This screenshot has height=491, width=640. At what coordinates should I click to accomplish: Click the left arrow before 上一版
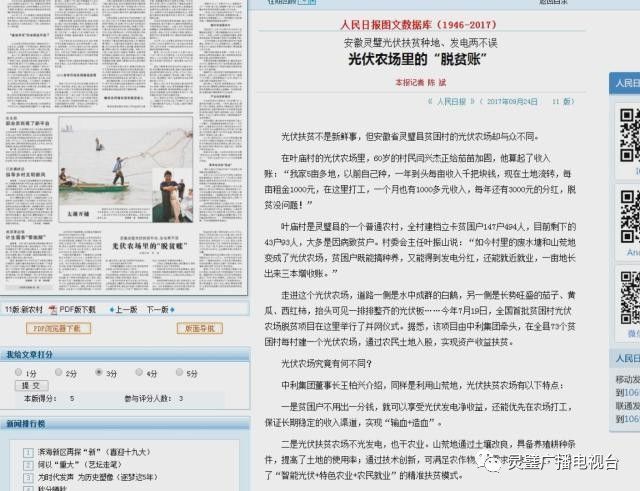click(x=112, y=310)
